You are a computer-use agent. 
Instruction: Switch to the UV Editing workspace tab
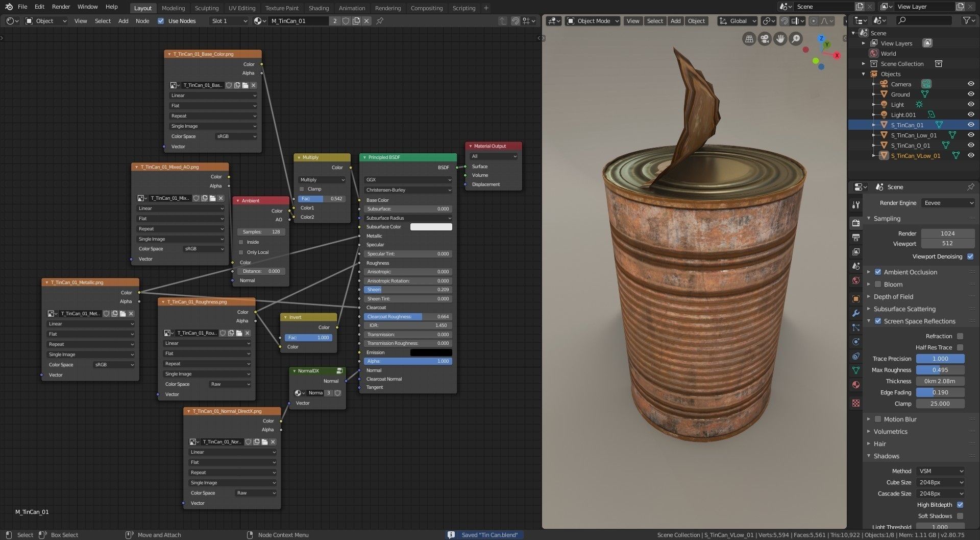tap(242, 8)
